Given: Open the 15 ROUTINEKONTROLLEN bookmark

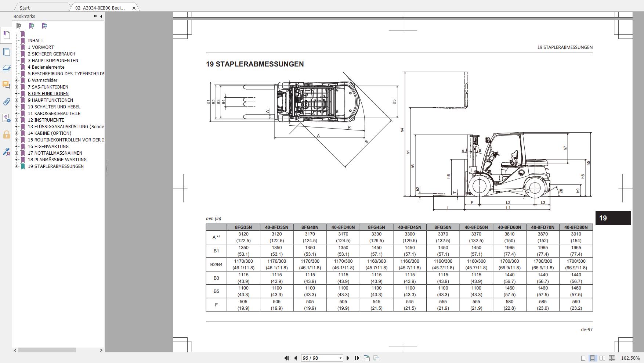Looking at the screenshot, I should [66, 140].
